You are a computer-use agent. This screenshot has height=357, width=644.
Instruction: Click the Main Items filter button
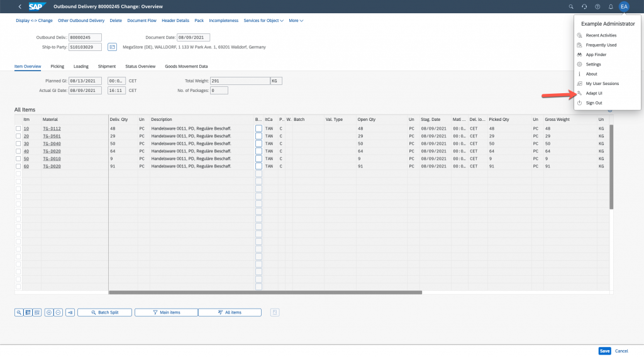click(x=166, y=312)
